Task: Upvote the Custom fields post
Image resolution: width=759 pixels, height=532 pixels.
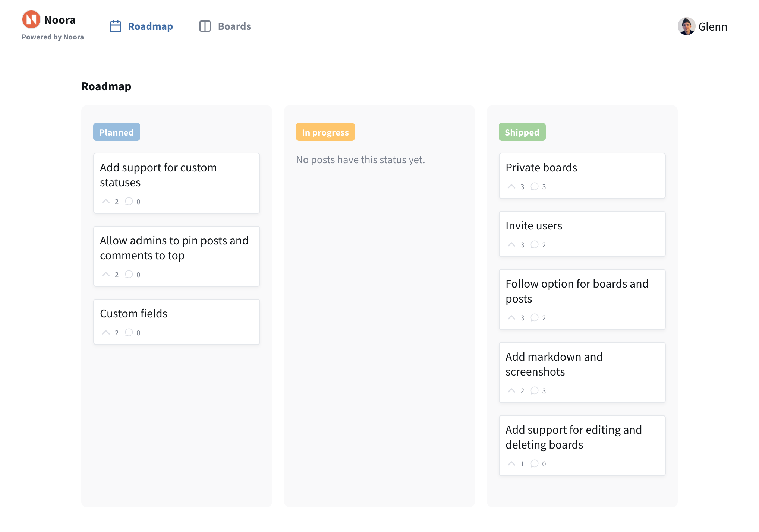Action: [106, 333]
